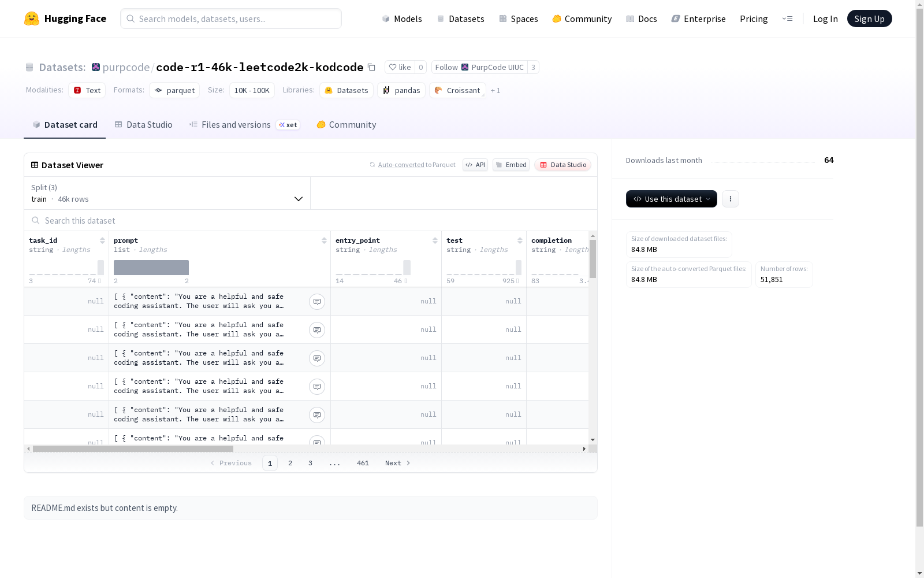The height and width of the screenshot is (578, 924).
Task: Open the purpcode organization link
Action: point(126,67)
